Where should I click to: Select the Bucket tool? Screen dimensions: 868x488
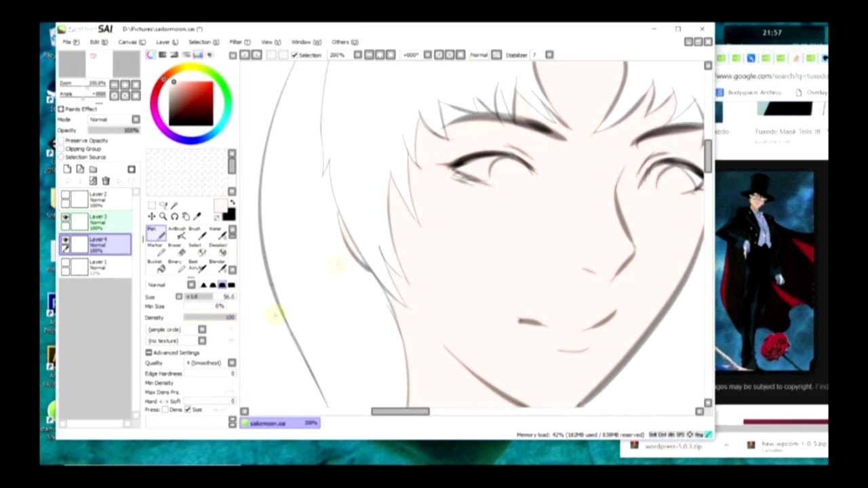[x=155, y=265]
